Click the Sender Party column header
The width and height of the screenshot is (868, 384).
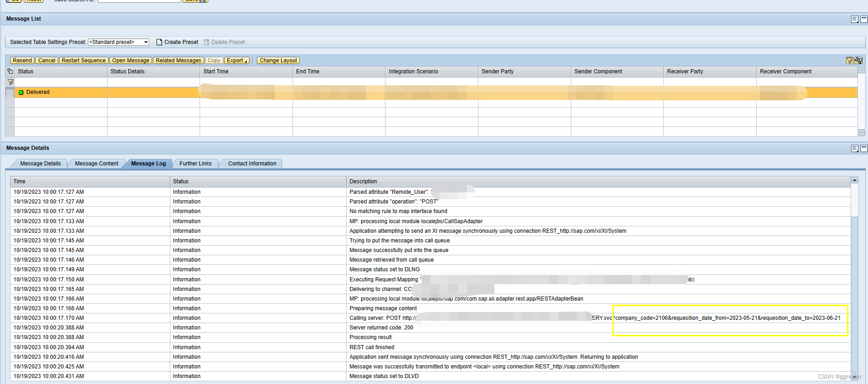click(525, 71)
